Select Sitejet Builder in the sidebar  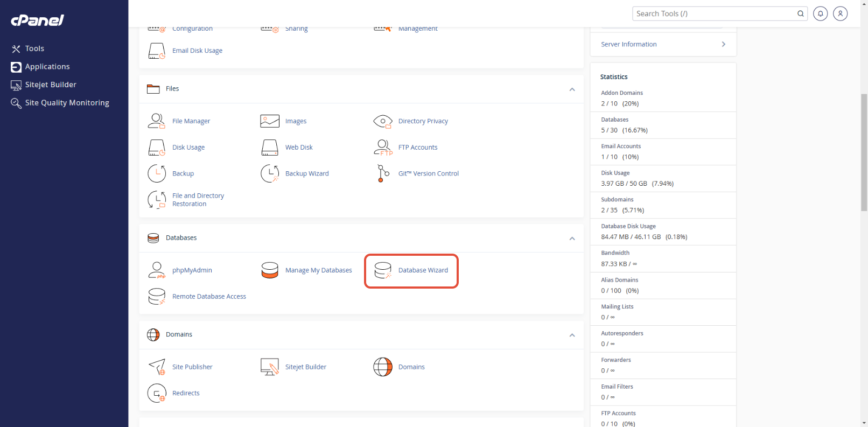pyautogui.click(x=51, y=85)
